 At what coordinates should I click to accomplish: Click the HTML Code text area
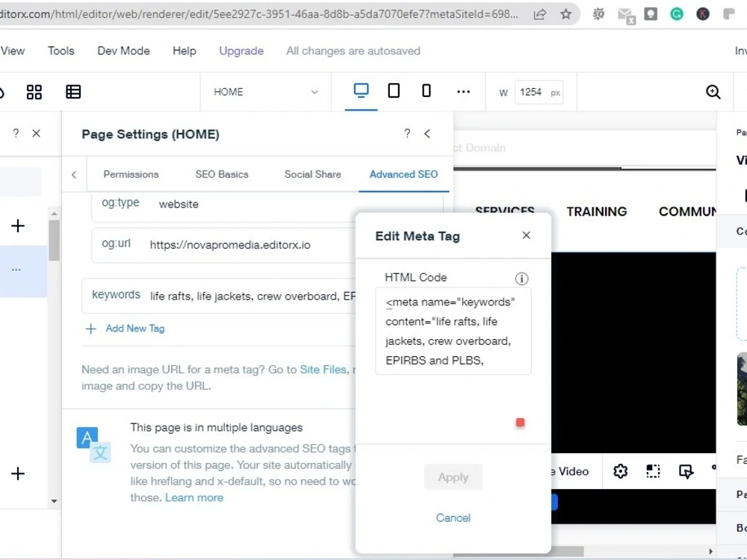tap(453, 331)
